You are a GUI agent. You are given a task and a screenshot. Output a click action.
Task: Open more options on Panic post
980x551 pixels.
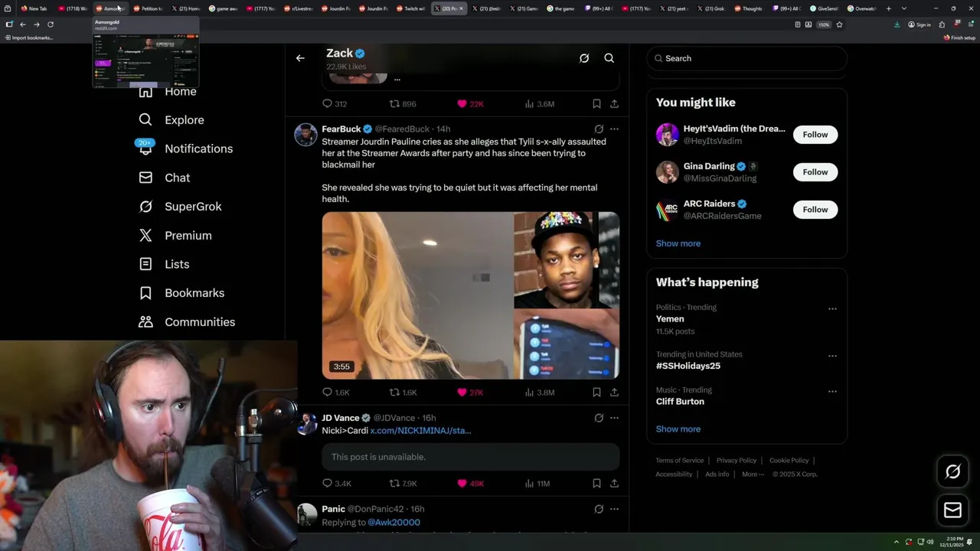coord(614,509)
